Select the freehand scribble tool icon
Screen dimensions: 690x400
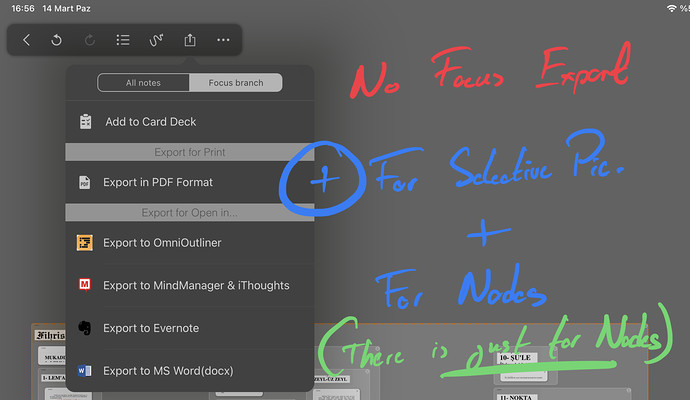coord(156,40)
